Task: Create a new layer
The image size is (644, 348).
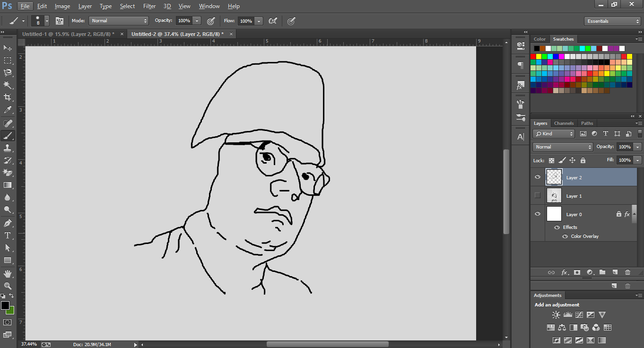Action: click(615, 272)
